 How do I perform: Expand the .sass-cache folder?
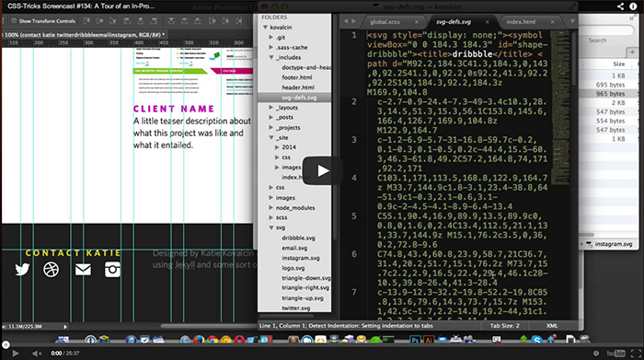pyautogui.click(x=271, y=47)
